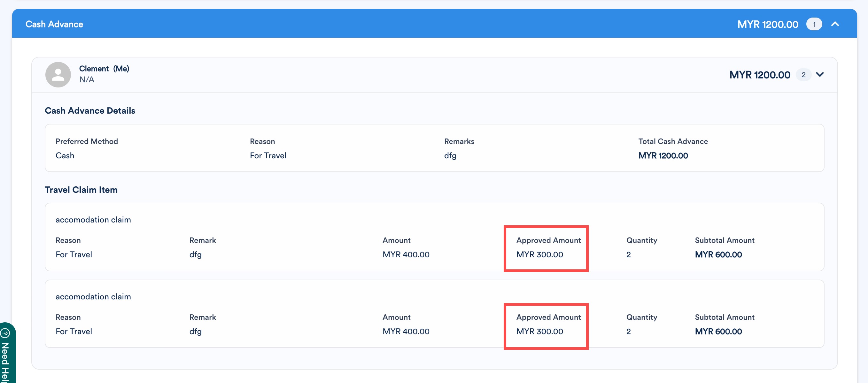Click Clement's profile avatar icon

point(58,74)
